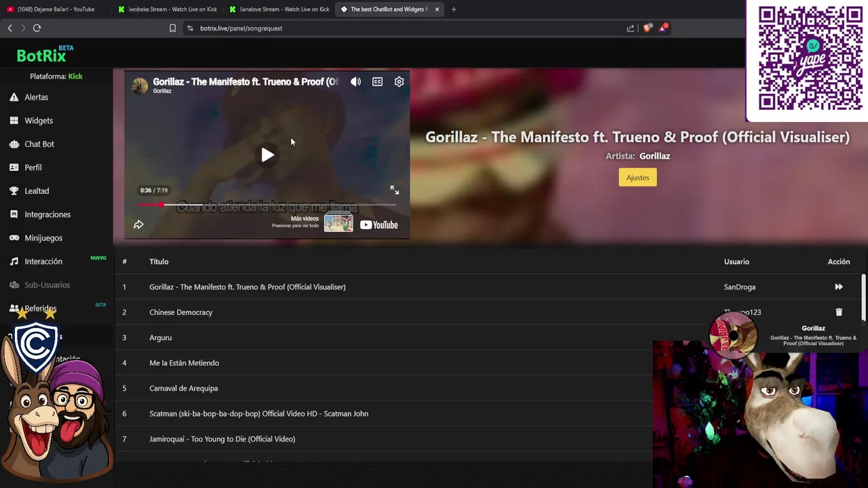Click the Perfil ID card icon
The height and width of the screenshot is (488, 868).
tap(14, 167)
